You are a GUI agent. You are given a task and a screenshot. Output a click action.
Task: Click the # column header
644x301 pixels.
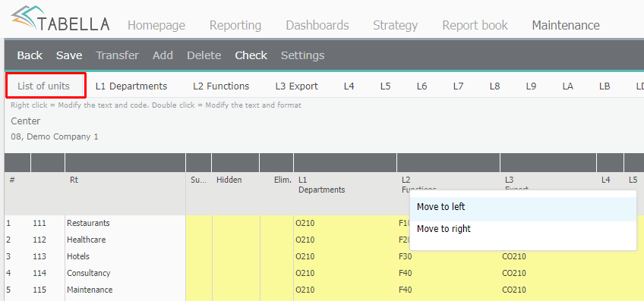click(x=12, y=180)
